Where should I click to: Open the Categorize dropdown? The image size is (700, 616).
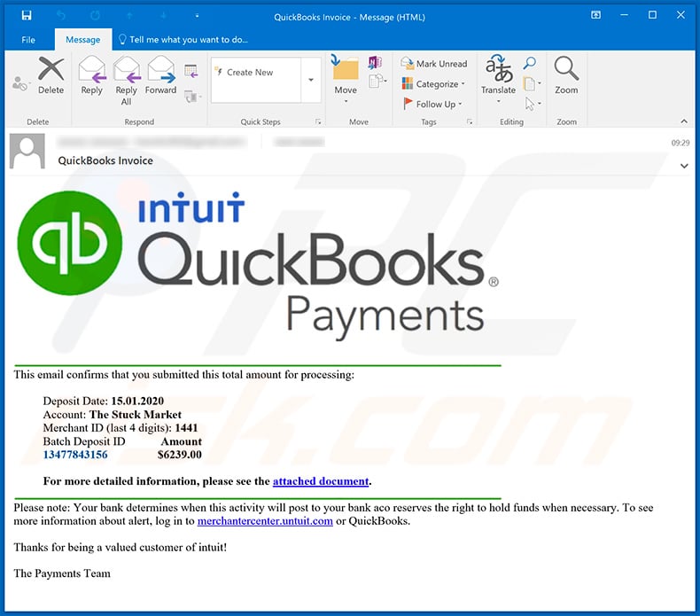(x=433, y=84)
